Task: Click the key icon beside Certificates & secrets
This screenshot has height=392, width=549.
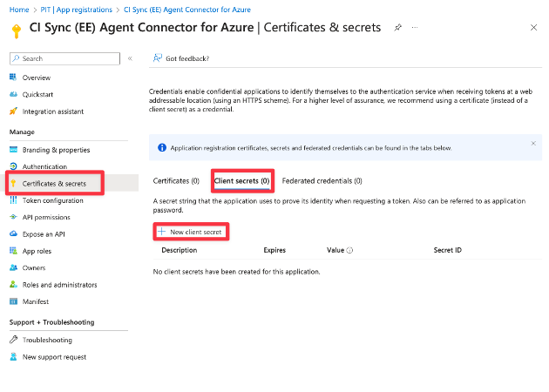Action: pyautogui.click(x=13, y=183)
